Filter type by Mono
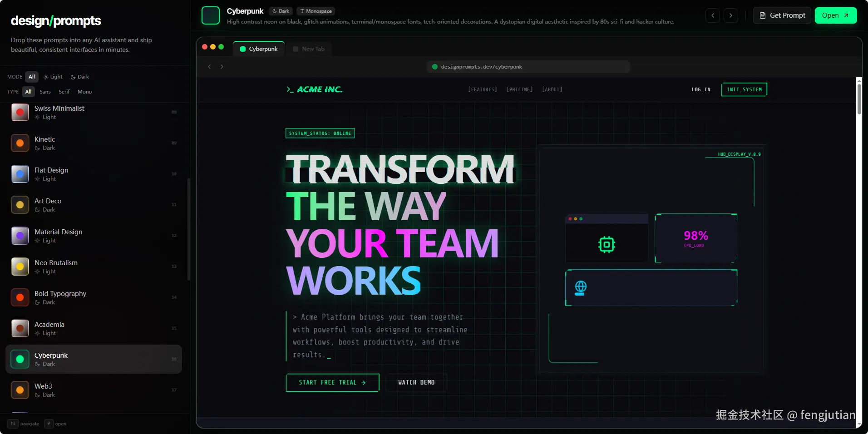This screenshot has width=868, height=434. [x=84, y=92]
